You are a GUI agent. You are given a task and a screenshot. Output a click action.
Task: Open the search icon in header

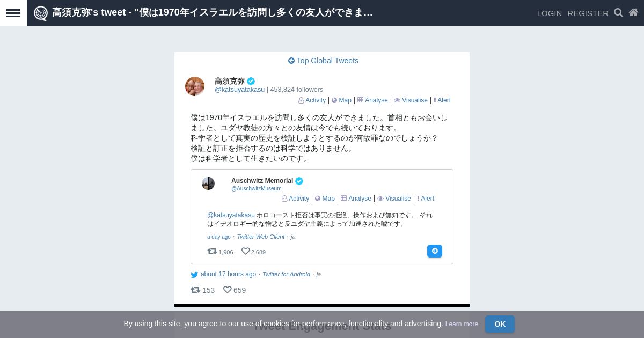click(618, 12)
